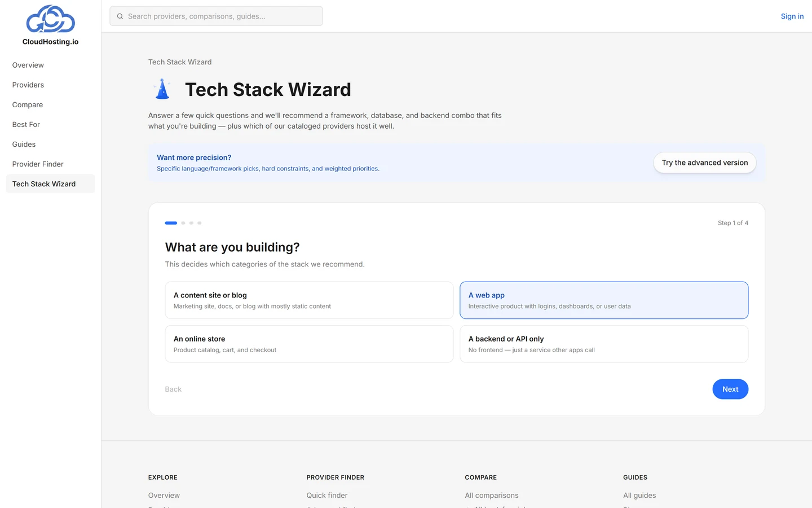Click the 'What are you building?' heading
This screenshot has height=508, width=812.
coord(232,247)
